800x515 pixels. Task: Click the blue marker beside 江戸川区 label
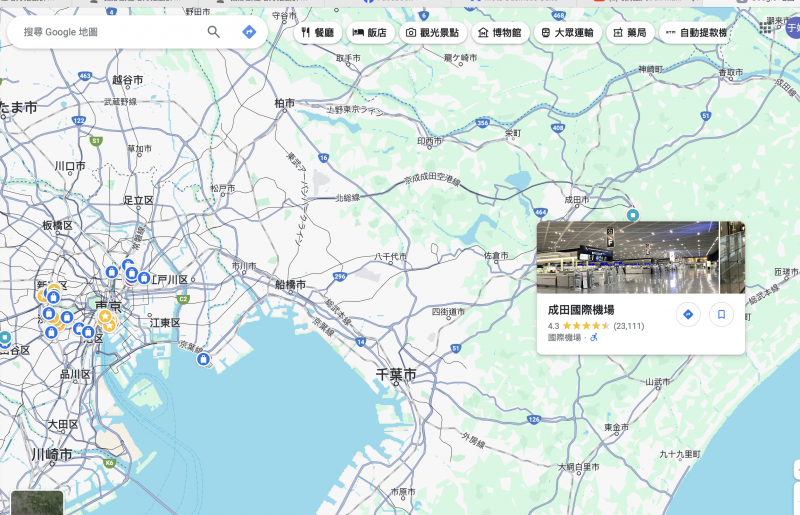(x=144, y=278)
